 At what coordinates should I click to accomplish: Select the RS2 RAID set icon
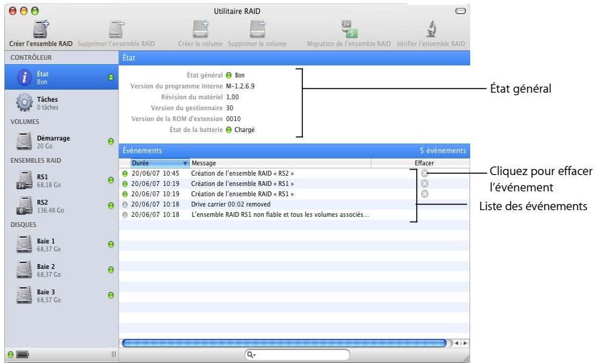24,205
